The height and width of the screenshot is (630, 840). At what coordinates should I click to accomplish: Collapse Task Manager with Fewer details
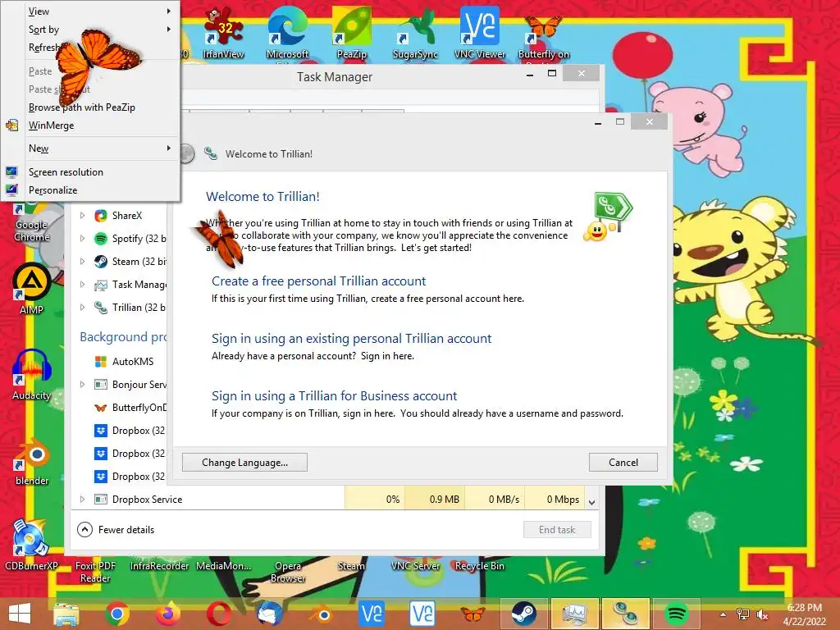pos(116,530)
